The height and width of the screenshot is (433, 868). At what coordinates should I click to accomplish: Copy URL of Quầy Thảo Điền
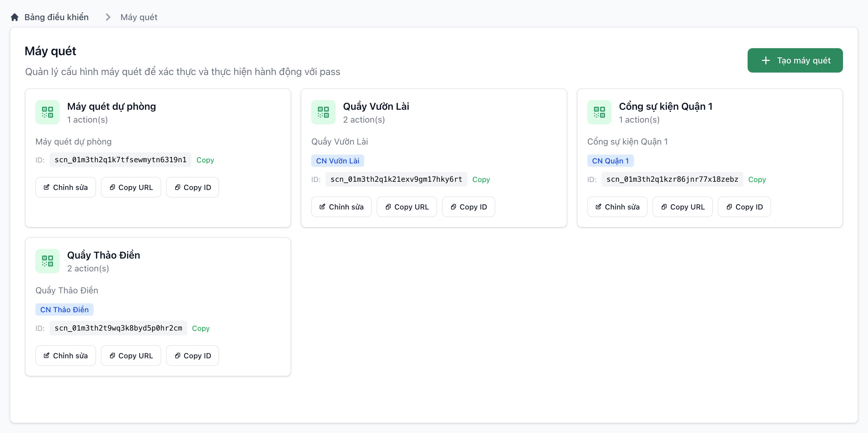[131, 356]
